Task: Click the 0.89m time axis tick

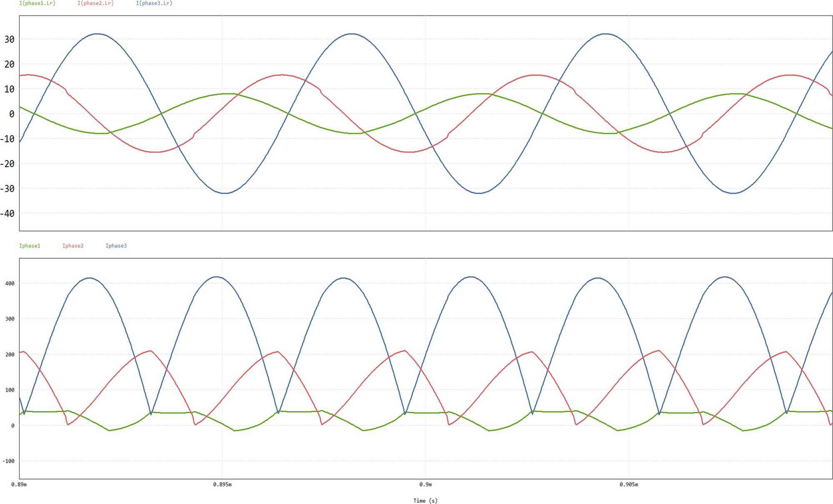Action: (19, 484)
